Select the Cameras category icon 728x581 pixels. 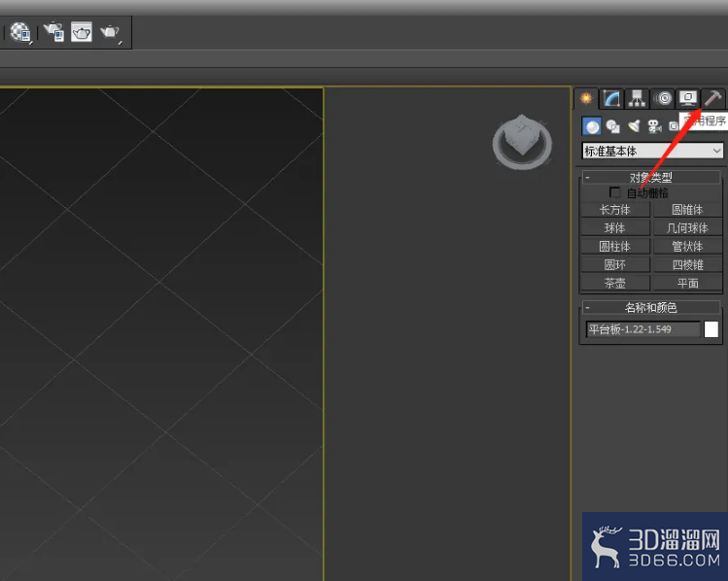[655, 126]
